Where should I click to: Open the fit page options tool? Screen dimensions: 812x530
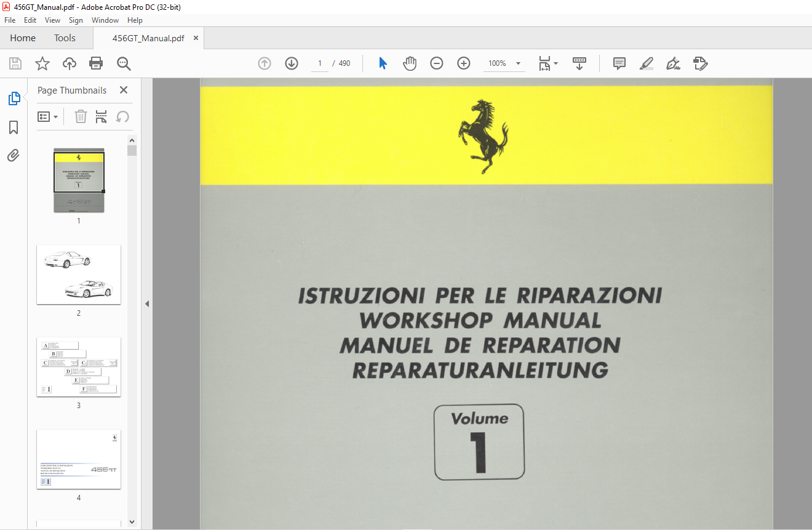point(544,63)
